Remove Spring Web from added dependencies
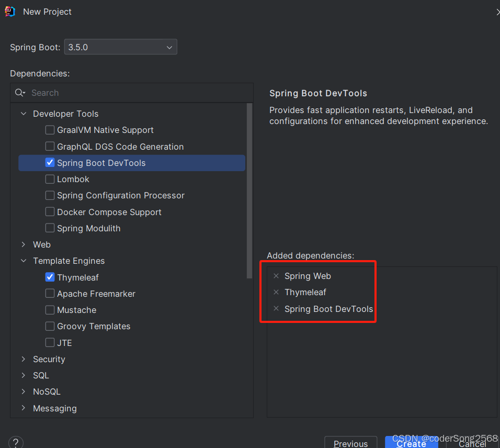 [x=276, y=276]
